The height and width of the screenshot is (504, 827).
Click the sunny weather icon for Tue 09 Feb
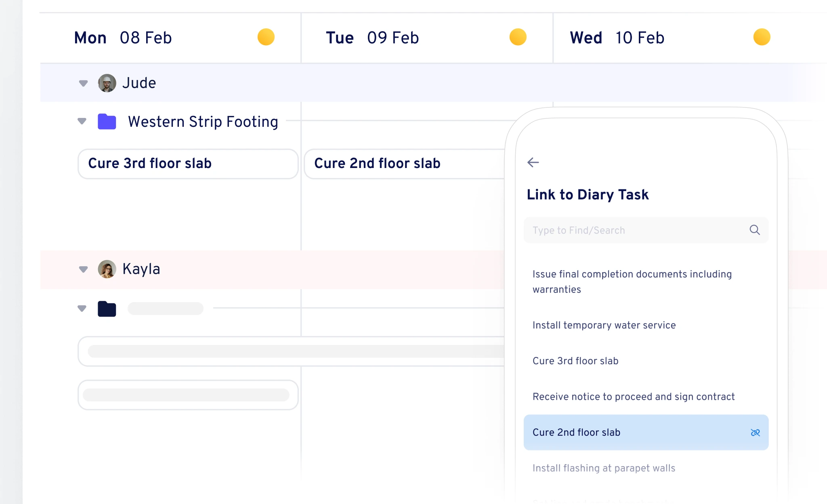coord(518,37)
